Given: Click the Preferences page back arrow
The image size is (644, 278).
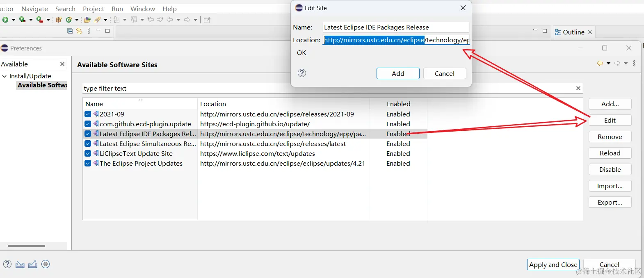Looking at the screenshot, I should click(x=600, y=63).
